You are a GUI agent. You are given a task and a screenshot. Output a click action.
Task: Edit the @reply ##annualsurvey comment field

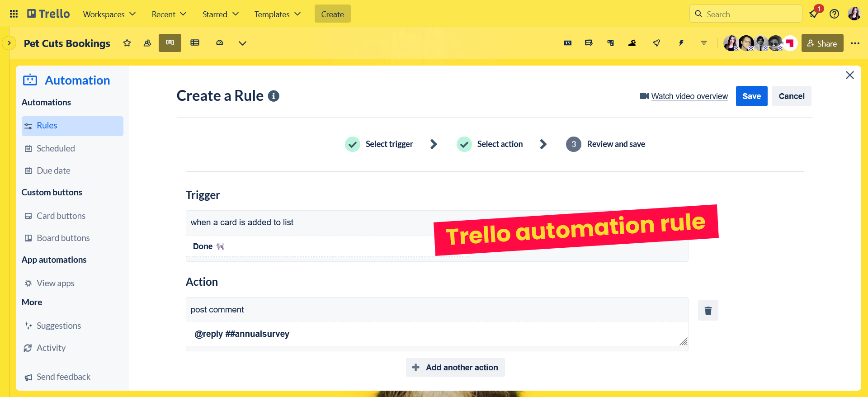(437, 334)
